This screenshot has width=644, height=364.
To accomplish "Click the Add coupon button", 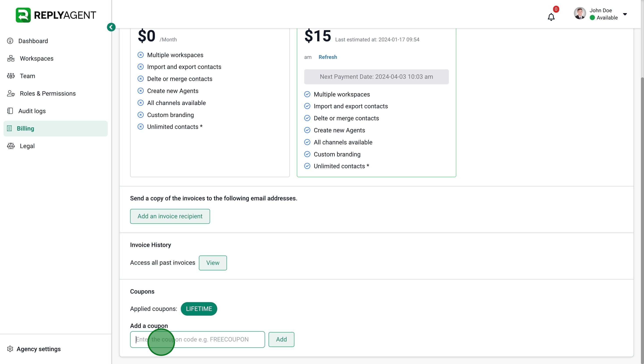I will pos(281,339).
